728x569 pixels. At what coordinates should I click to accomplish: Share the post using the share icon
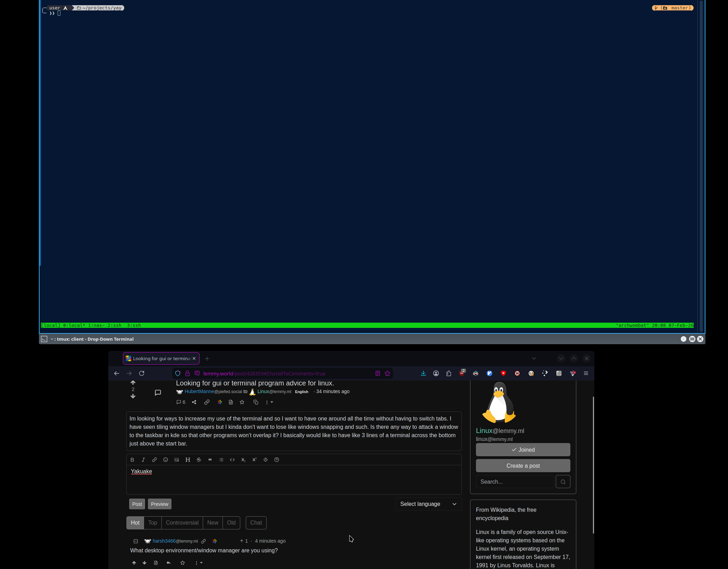coord(194,402)
